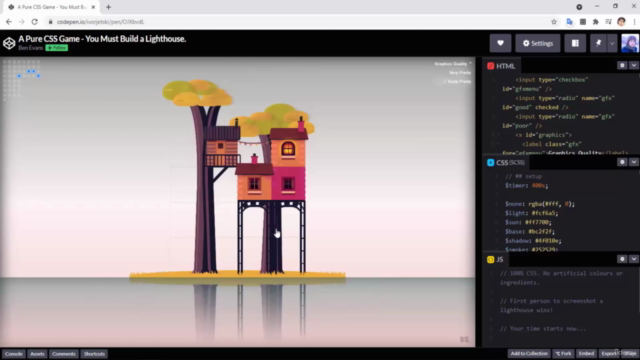The height and width of the screenshot is (360, 640).
Task: Click the $timer: 400s line in CSS
Action: click(x=527, y=185)
